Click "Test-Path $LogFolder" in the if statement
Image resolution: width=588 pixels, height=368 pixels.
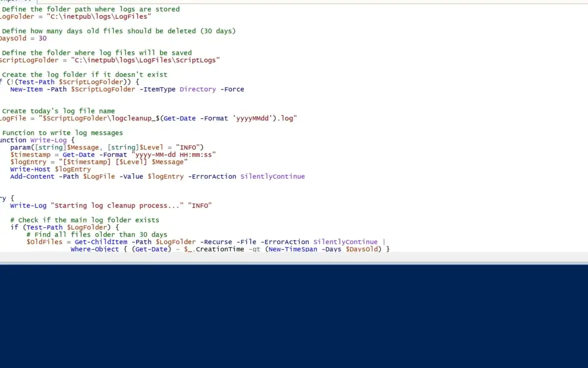[68, 227]
